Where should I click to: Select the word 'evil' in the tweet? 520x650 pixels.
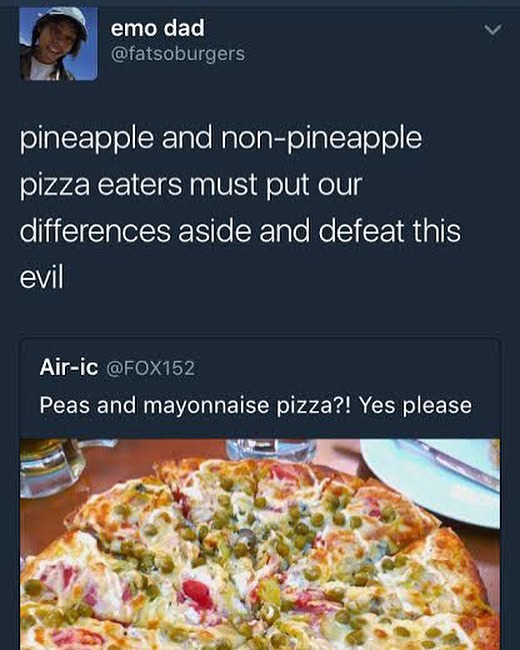[x=41, y=276]
